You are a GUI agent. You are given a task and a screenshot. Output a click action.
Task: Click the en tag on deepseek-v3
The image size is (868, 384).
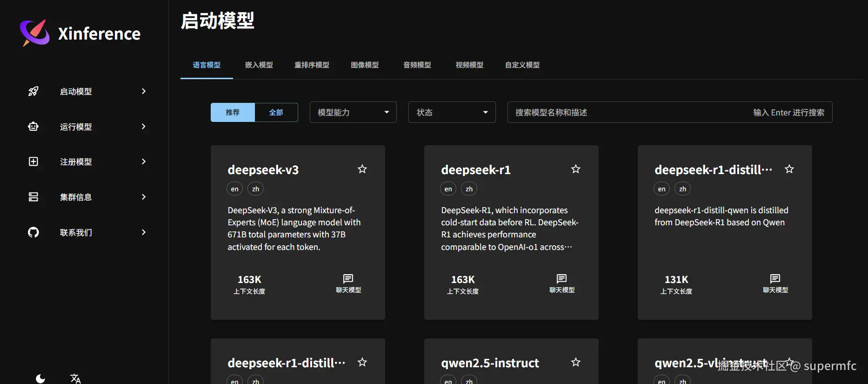click(235, 189)
